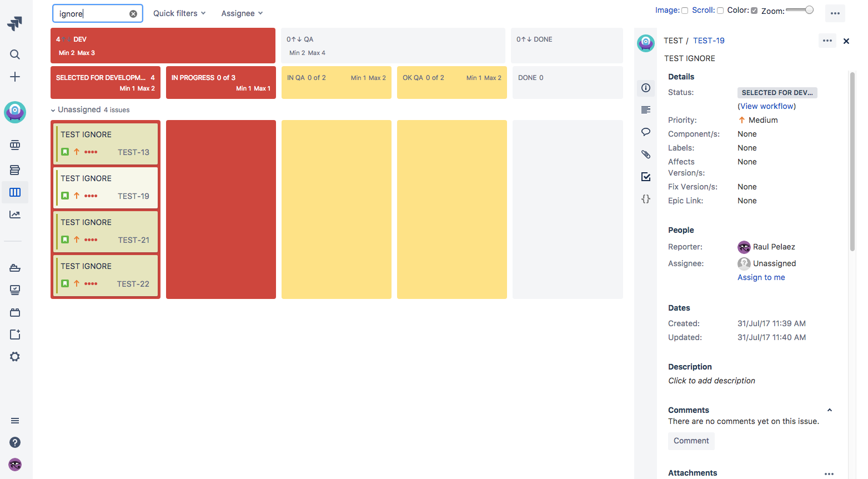
Task: Open the settings gear icon in sidebar
Action: coord(15,357)
